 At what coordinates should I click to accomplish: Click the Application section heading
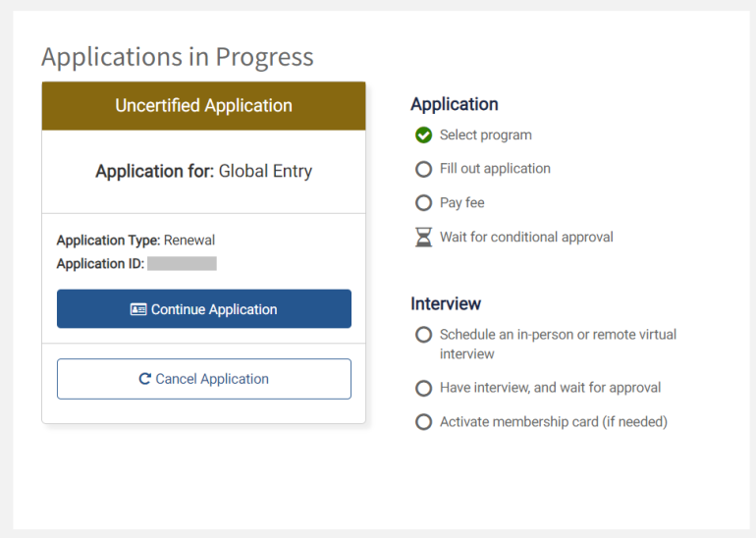(454, 104)
